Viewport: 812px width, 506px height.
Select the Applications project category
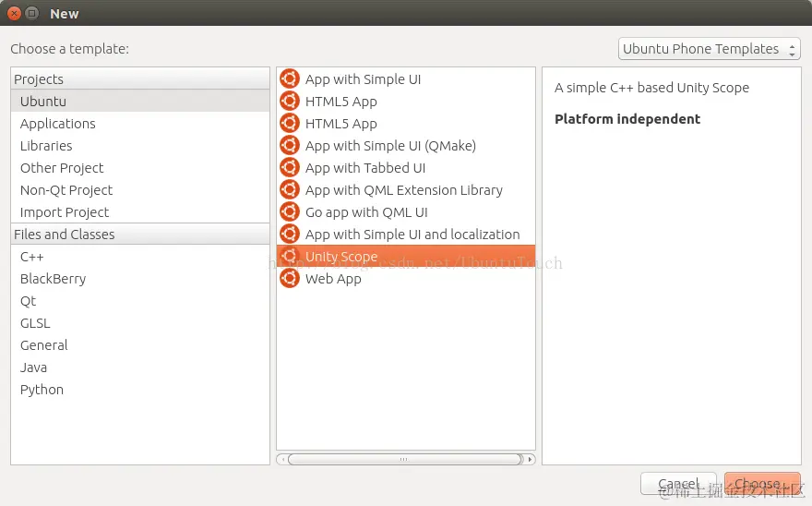[x=140, y=124]
